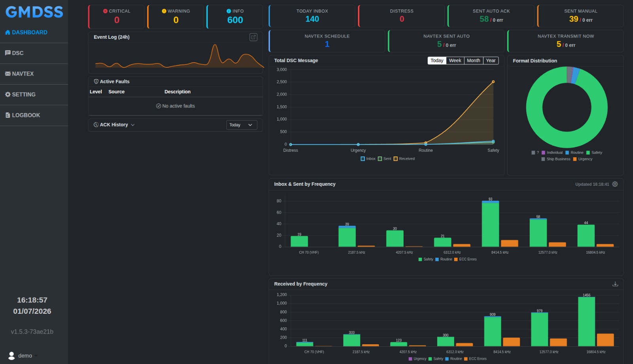Viewport: 633px width, 364px height.
Task: Click the gray segment of the donut chart
Action: (x=569, y=75)
